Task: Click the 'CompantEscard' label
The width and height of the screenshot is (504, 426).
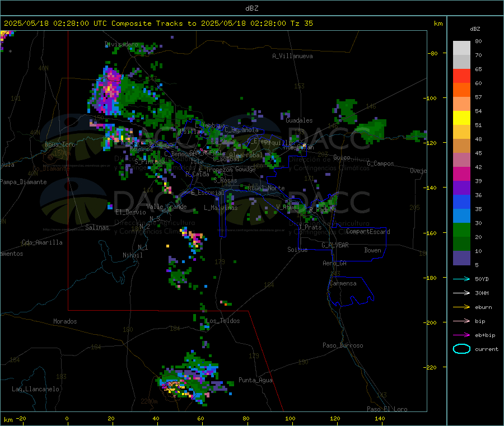Action: [x=368, y=231]
